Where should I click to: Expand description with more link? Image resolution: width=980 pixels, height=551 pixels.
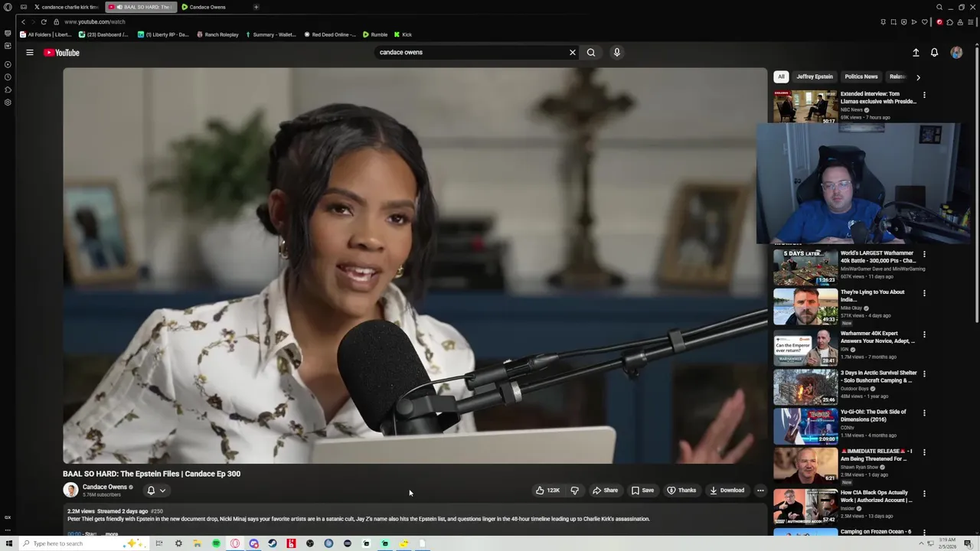tap(112, 533)
